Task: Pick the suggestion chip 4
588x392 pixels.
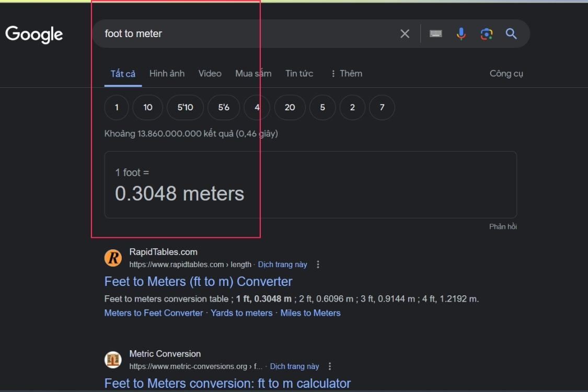Action: pos(257,108)
